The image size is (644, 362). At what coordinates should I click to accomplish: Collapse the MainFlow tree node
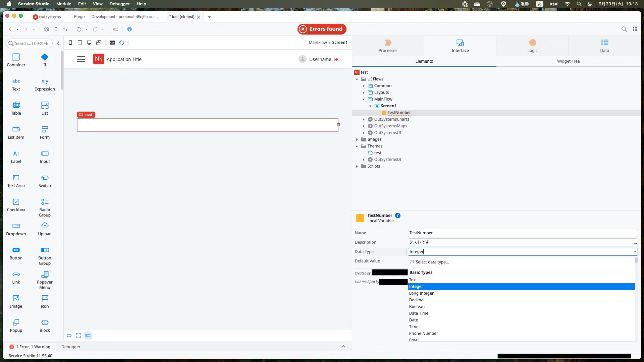364,99
